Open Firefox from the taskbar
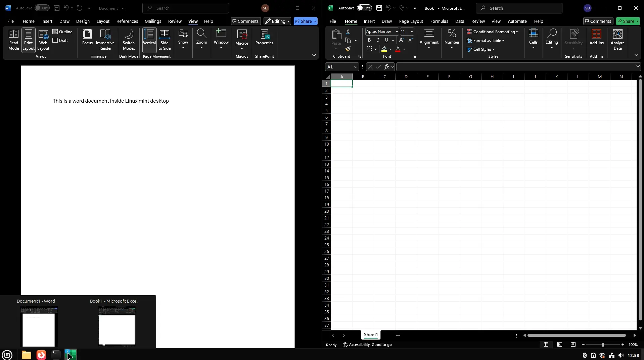 [x=41, y=354]
